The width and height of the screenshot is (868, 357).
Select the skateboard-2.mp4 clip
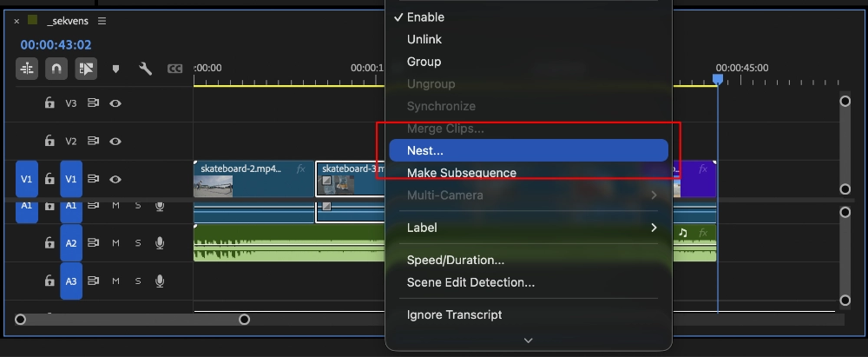[x=253, y=179]
